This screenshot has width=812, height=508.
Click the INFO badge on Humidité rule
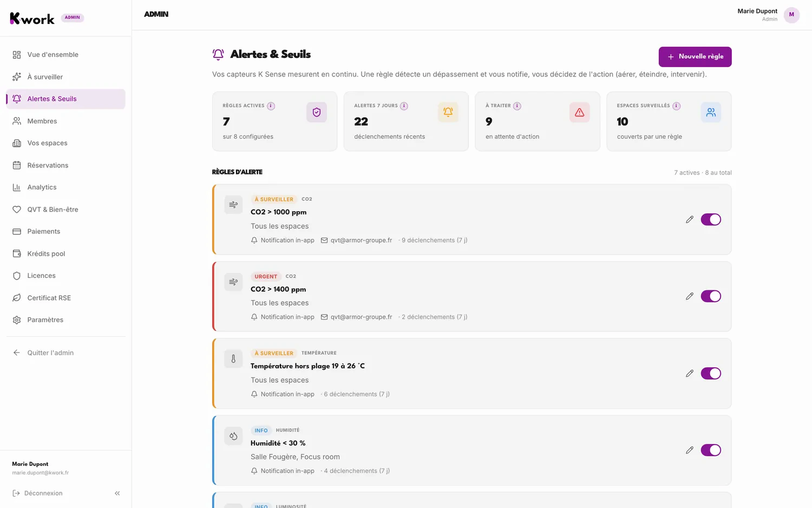click(x=261, y=431)
